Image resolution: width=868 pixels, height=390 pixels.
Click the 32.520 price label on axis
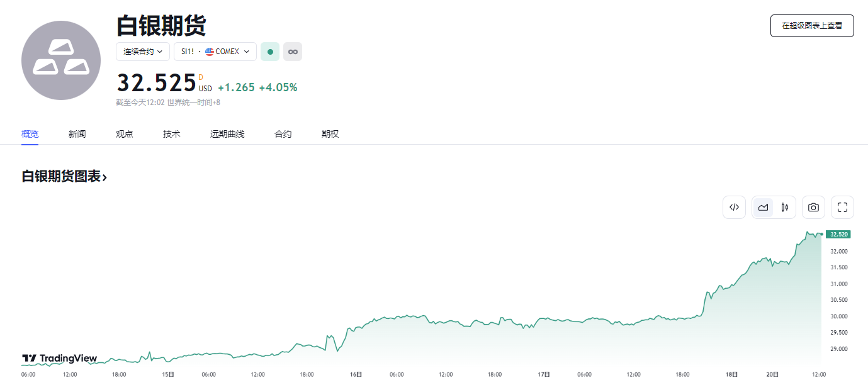point(839,234)
